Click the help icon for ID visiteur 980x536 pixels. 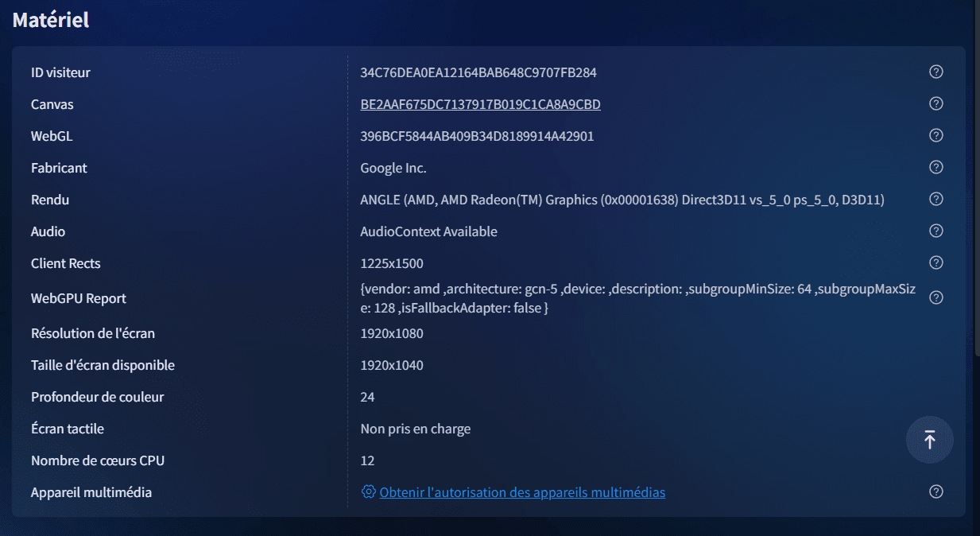[935, 72]
